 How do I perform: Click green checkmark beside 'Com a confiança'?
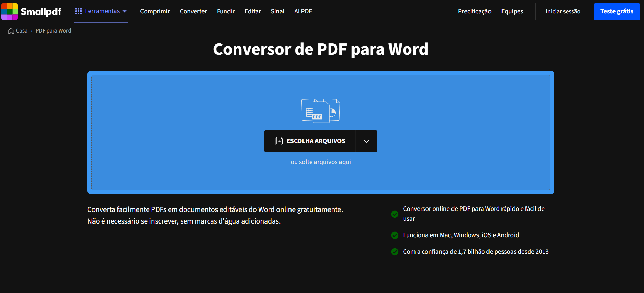[x=395, y=252]
